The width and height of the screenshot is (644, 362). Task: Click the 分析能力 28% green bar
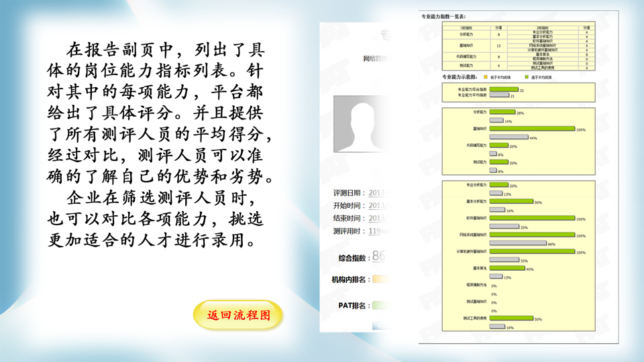[502, 112]
